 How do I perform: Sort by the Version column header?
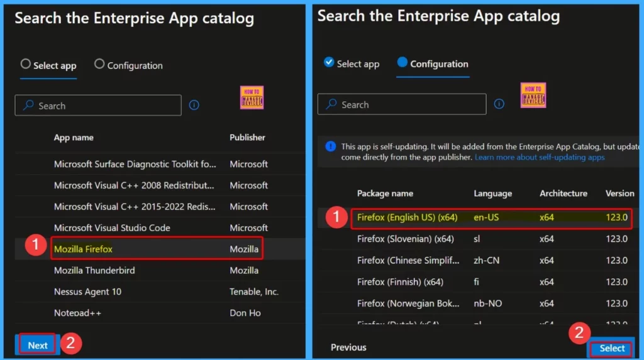coord(619,194)
